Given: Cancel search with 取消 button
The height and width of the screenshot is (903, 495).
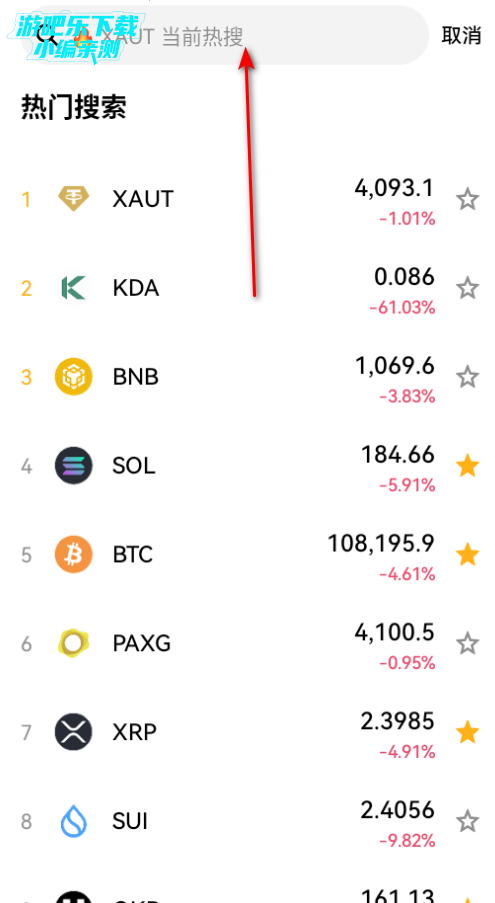Looking at the screenshot, I should coord(461,35).
